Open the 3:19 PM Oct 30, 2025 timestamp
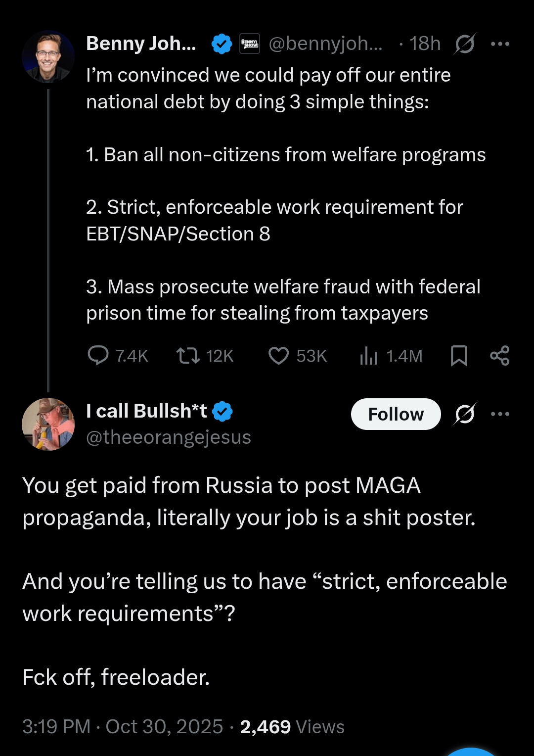The height and width of the screenshot is (756, 534). 123,727
